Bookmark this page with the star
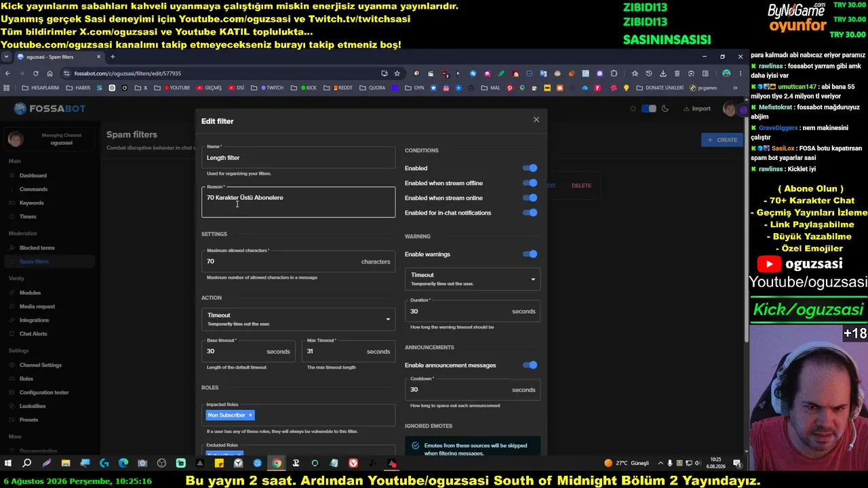 pyautogui.click(x=397, y=73)
